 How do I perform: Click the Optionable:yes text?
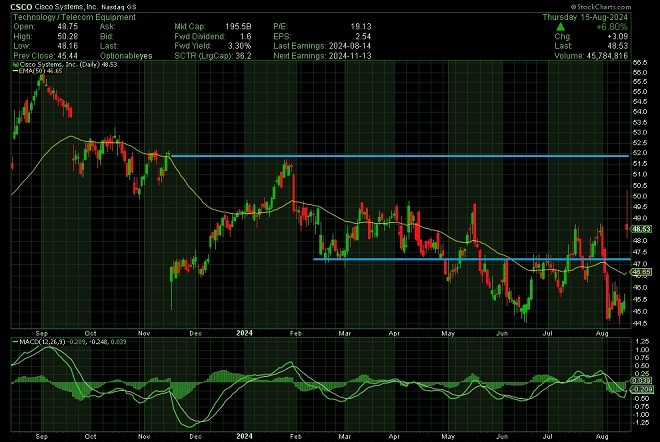[x=126, y=56]
